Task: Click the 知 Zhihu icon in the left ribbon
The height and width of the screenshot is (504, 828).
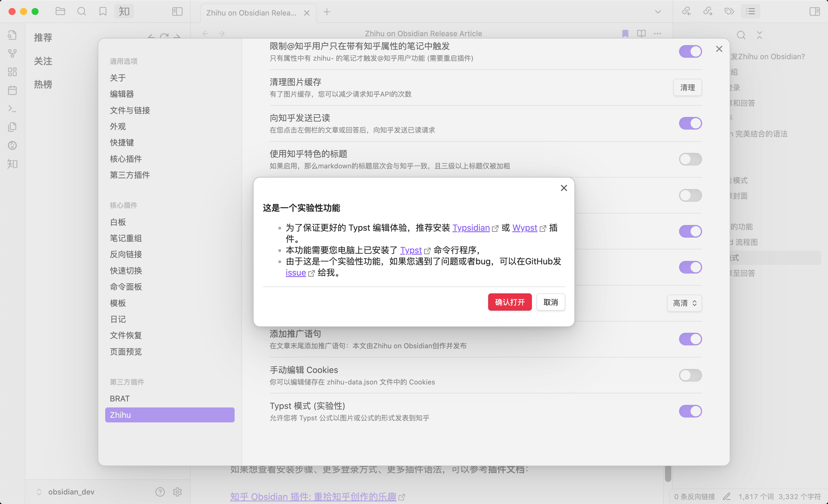Action: [x=12, y=164]
